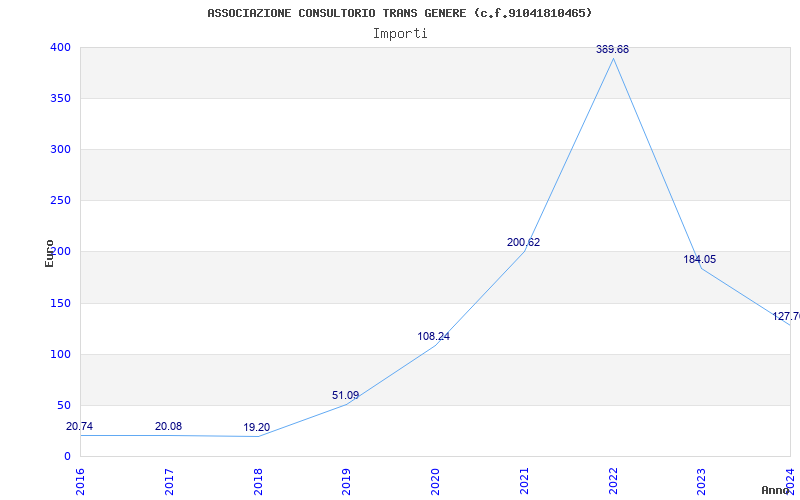
Task: Select the 20.08 data label
Action: [168, 427]
